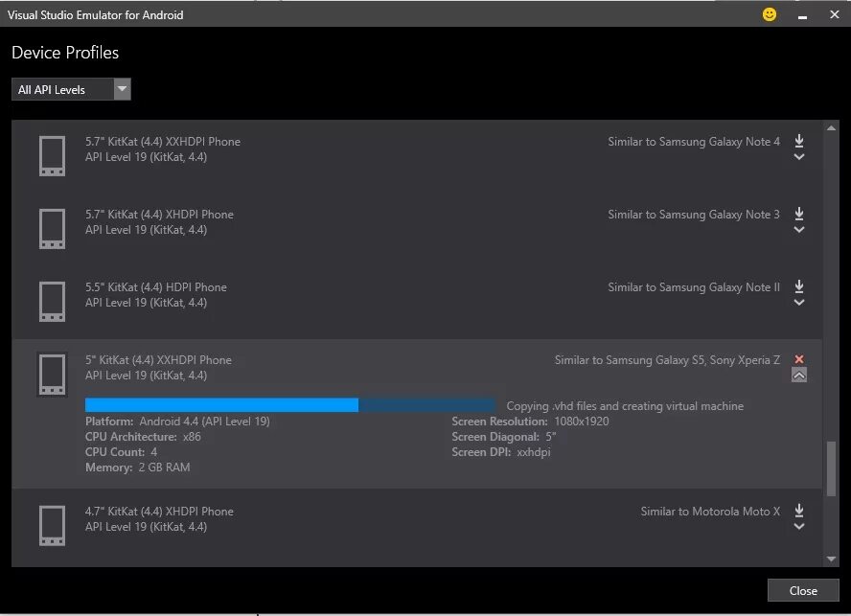Select the 5.7" KitKat (4.4) XHDPI Phone title
Viewport: 851px width, 616px height.
(x=159, y=215)
